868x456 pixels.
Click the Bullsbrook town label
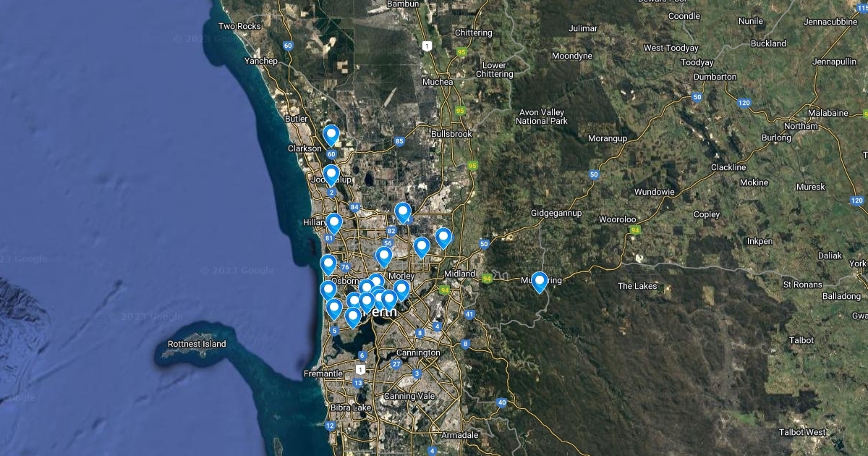[x=451, y=134]
